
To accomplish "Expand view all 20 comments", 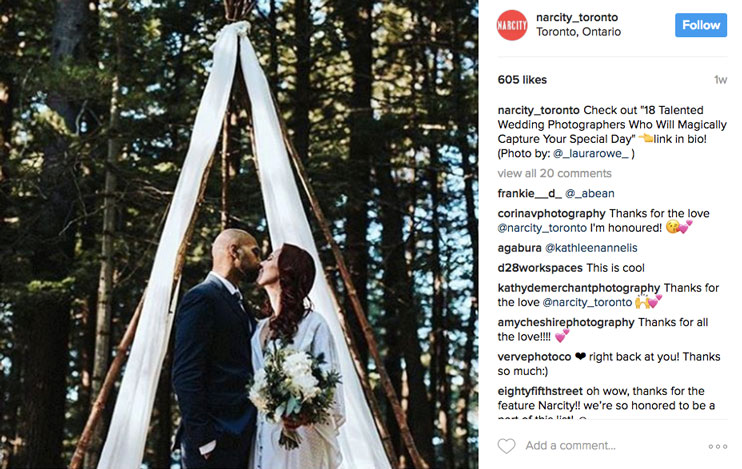I will point(554,173).
